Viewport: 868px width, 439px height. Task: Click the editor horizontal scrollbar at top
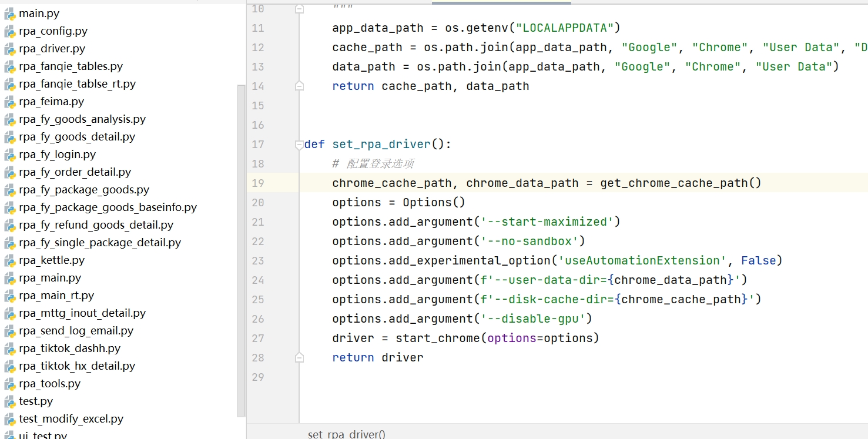point(501,2)
